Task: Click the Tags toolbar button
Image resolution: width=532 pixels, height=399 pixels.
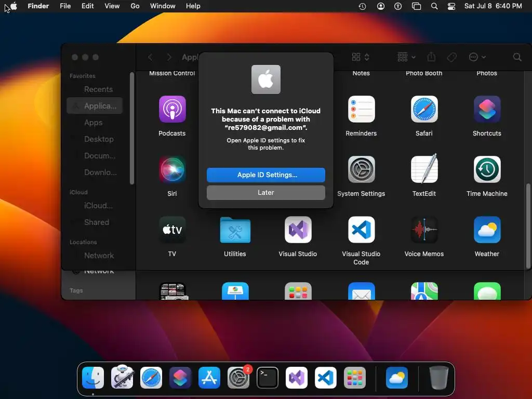Action: (451, 57)
